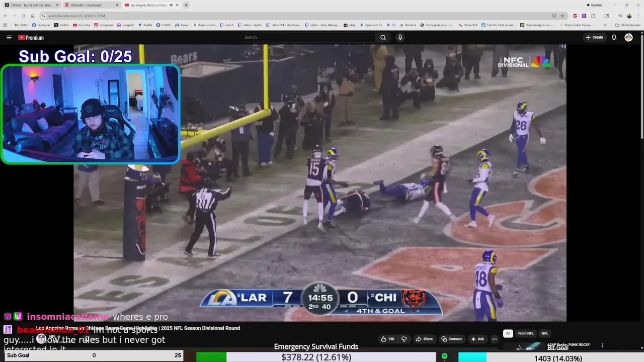644x362 pixels.
Task: Start voice search with microphone icon
Action: (x=400, y=37)
